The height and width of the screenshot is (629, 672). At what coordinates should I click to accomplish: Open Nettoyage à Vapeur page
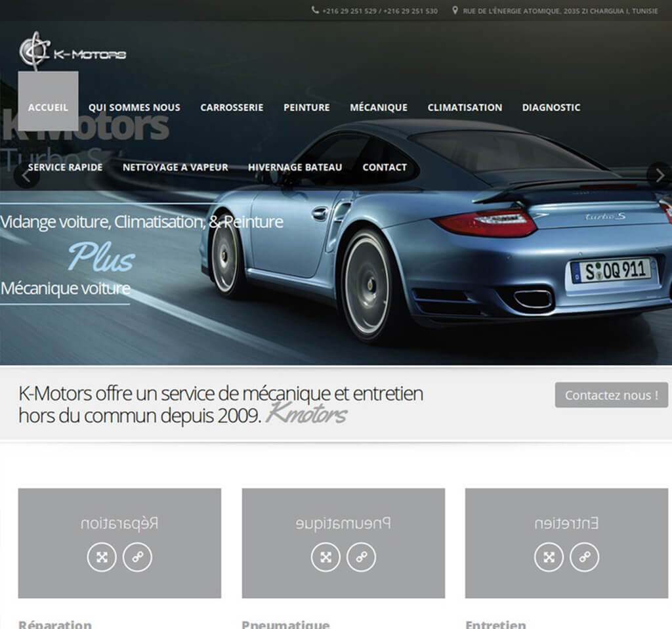pyautogui.click(x=175, y=167)
